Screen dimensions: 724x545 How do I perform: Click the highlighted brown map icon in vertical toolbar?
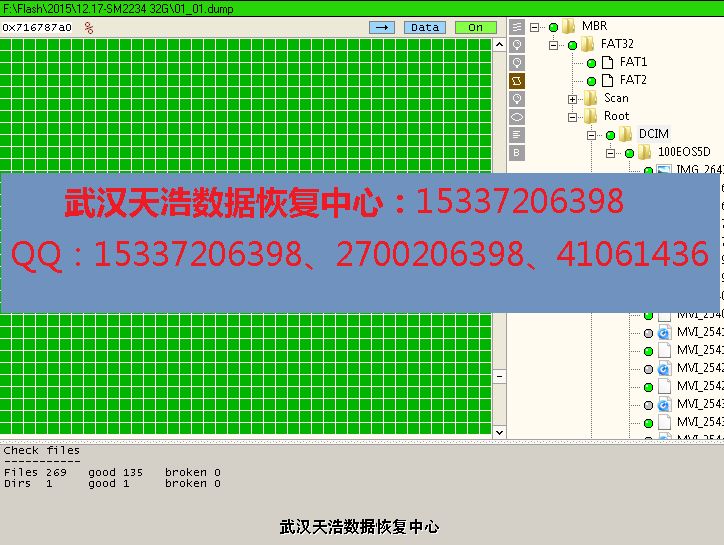517,81
